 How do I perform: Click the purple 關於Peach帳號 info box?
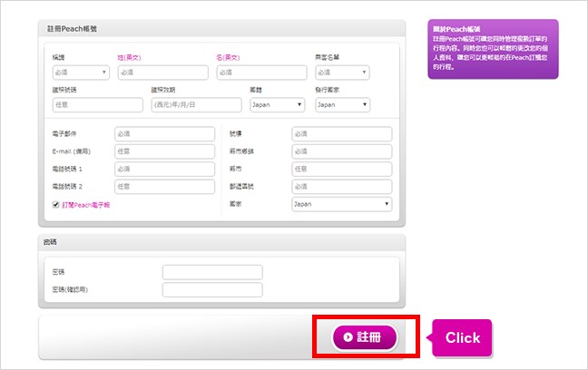pyautogui.click(x=493, y=49)
